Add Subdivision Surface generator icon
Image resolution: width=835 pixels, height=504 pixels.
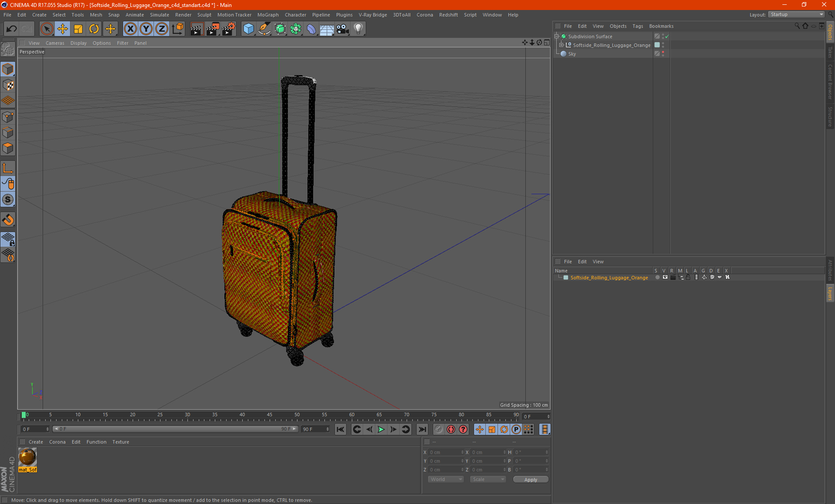280,29
